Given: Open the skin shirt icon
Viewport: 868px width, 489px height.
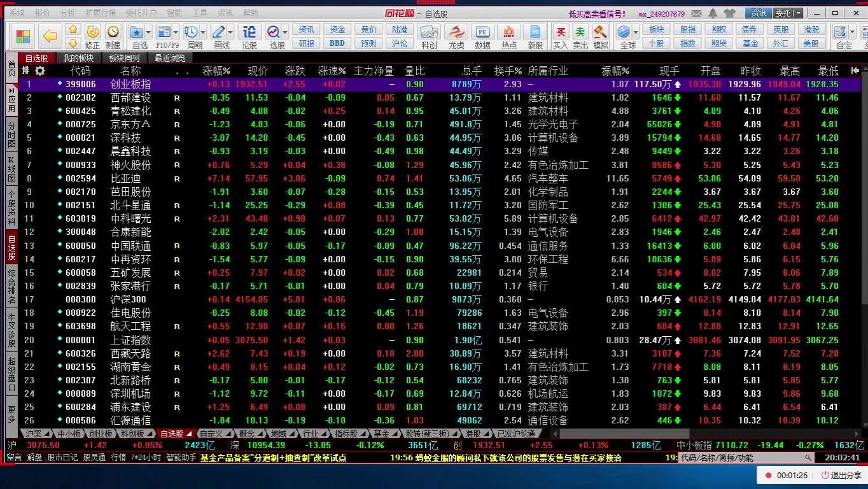Looking at the screenshot, I should (729, 13).
